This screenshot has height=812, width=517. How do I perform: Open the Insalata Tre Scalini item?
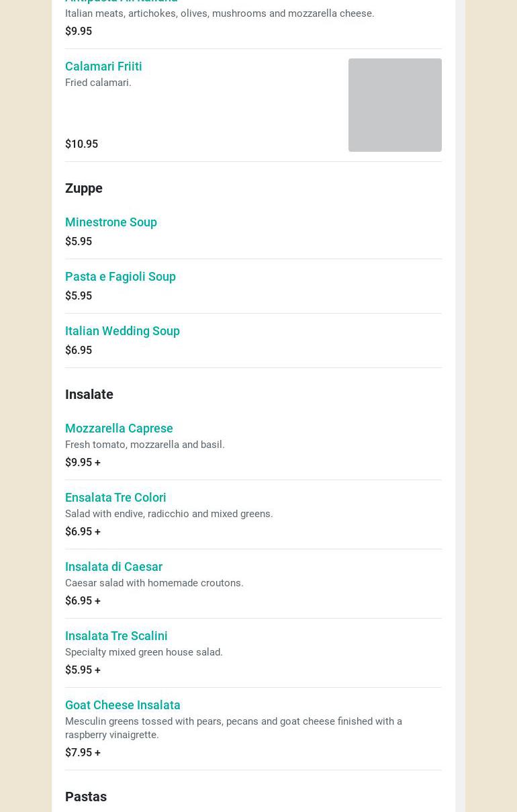(x=116, y=636)
